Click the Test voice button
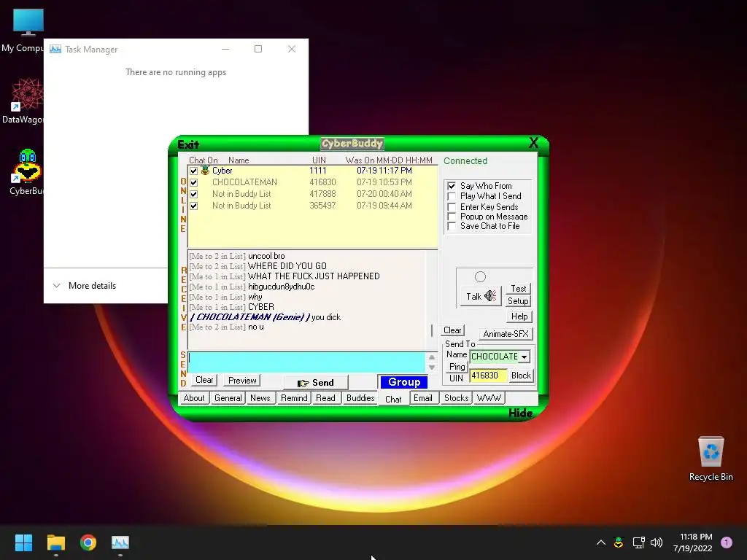 (519, 289)
